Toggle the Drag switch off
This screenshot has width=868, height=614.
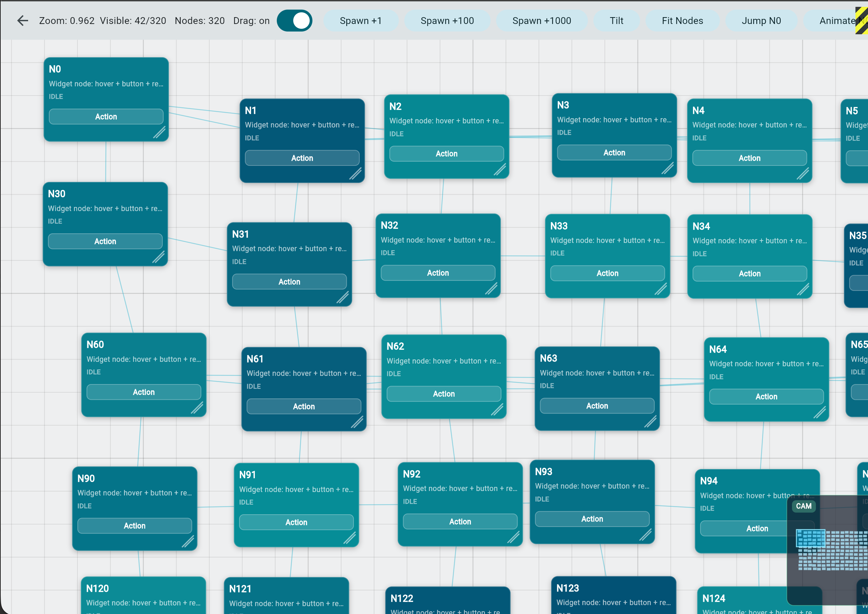(x=294, y=21)
